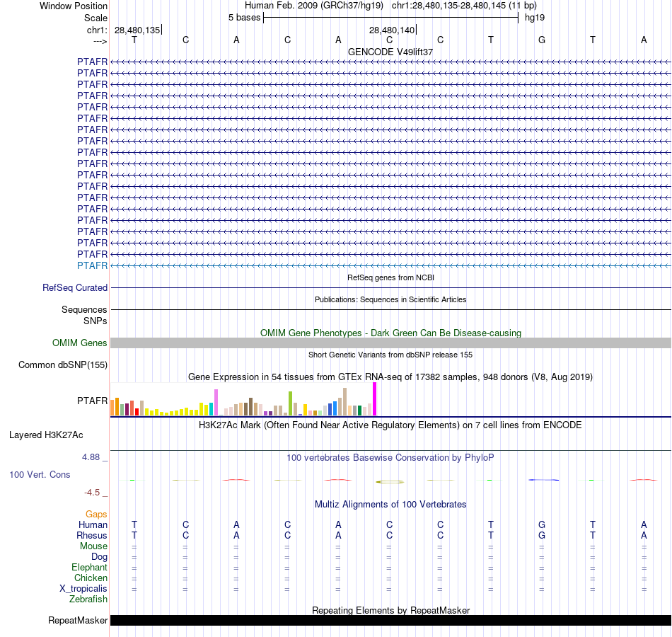
Task: Click coordinates chr1:28,480,135-28,480,145 (11 bp)
Action: (x=464, y=6)
